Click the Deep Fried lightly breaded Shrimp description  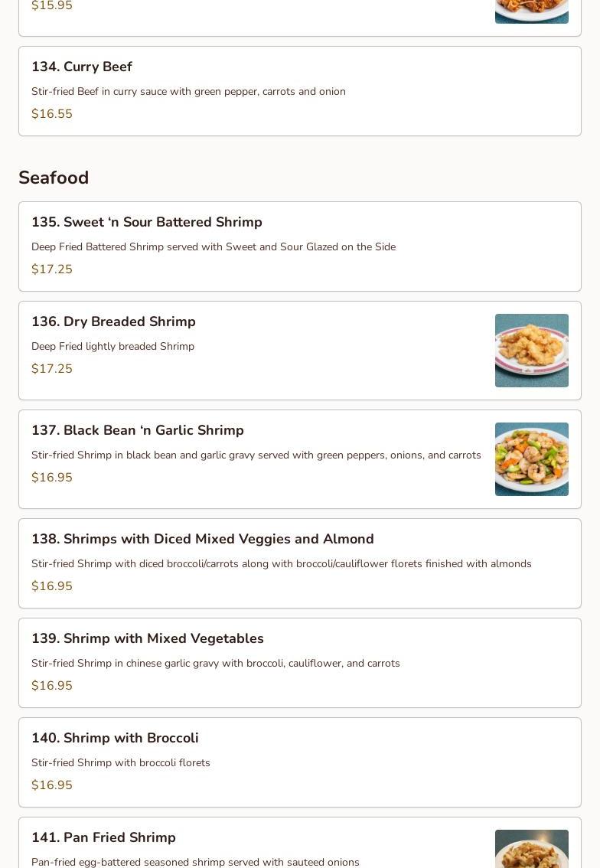tap(112, 347)
